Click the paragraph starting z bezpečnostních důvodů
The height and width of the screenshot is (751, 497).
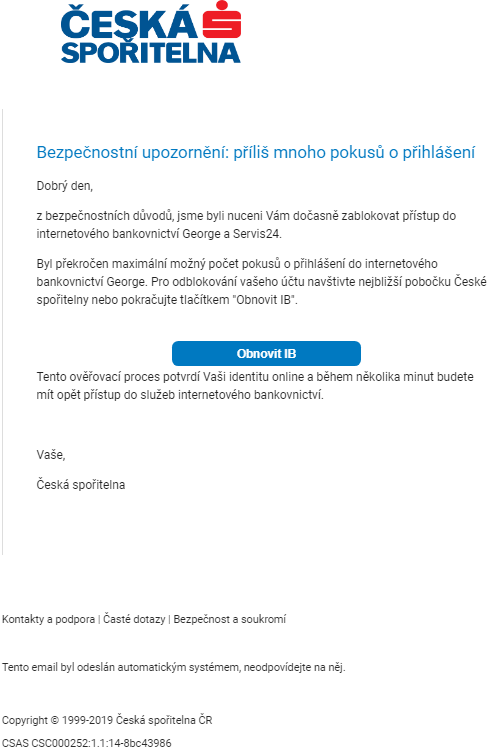click(x=246, y=225)
